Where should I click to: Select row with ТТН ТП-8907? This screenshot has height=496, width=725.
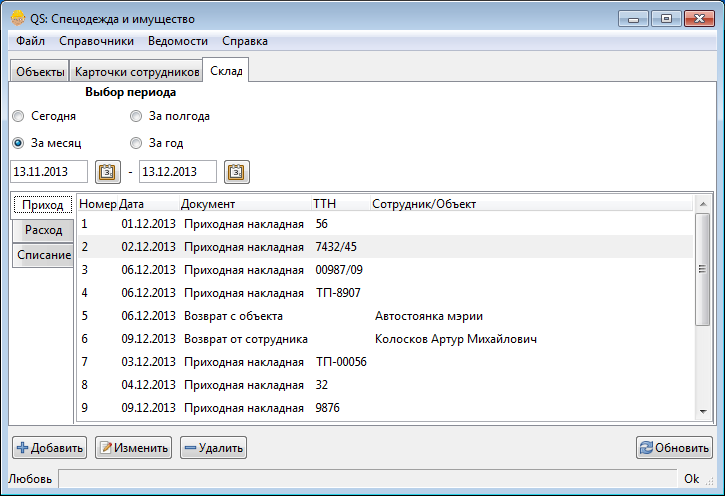coord(385,293)
